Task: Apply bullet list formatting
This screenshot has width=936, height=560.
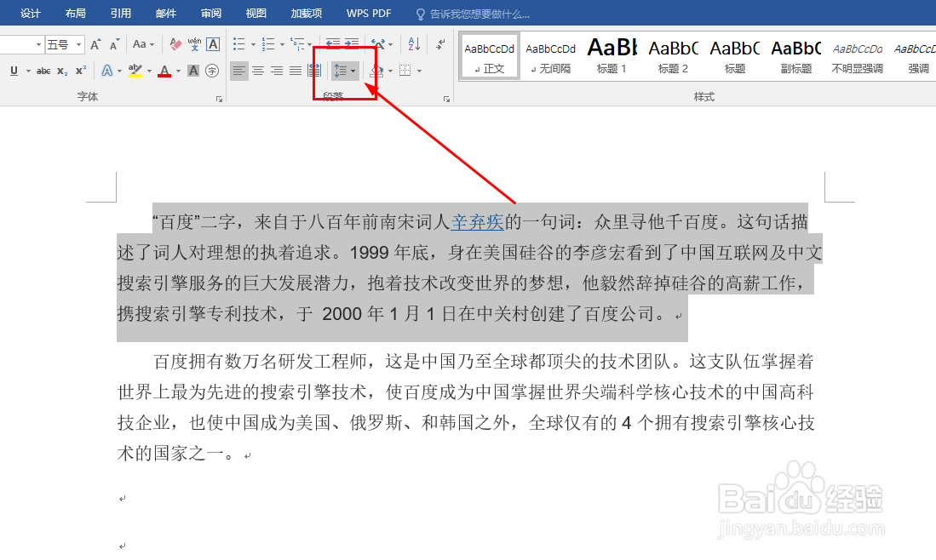Action: (238, 44)
